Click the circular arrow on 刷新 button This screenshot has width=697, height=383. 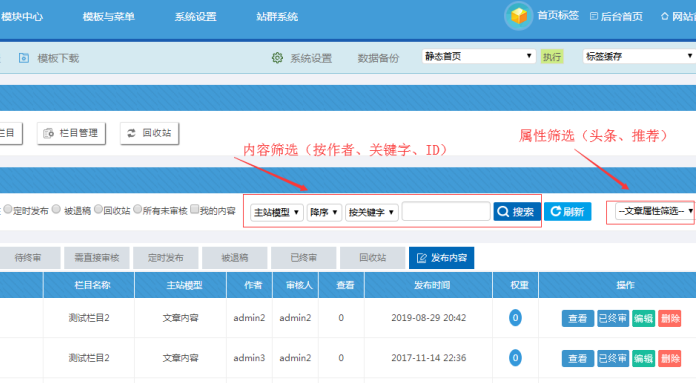coord(556,211)
